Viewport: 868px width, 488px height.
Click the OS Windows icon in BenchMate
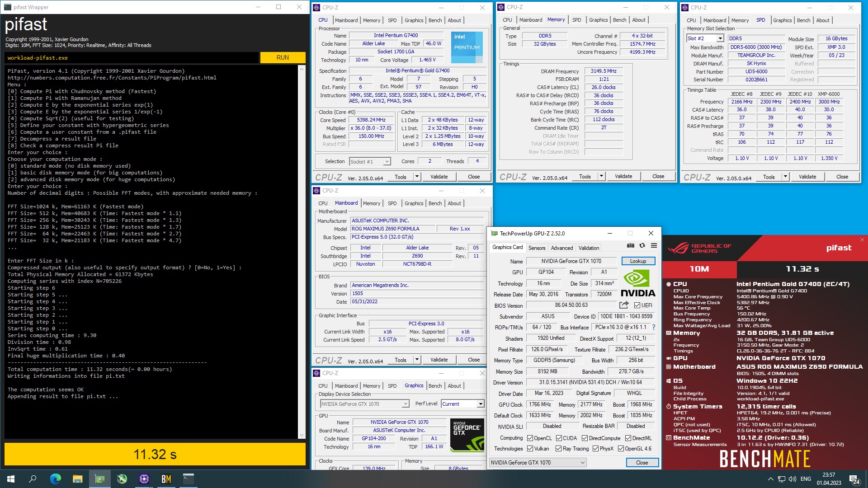[x=669, y=381]
